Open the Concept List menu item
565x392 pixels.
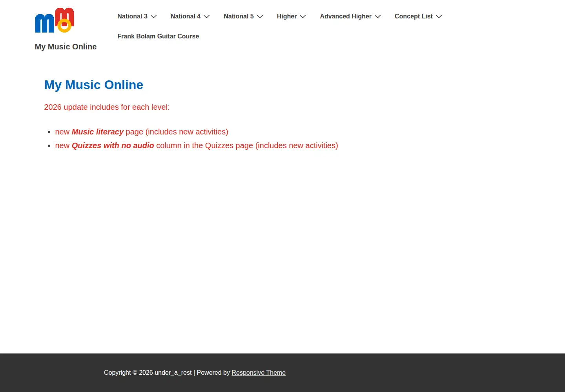pyautogui.click(x=414, y=16)
